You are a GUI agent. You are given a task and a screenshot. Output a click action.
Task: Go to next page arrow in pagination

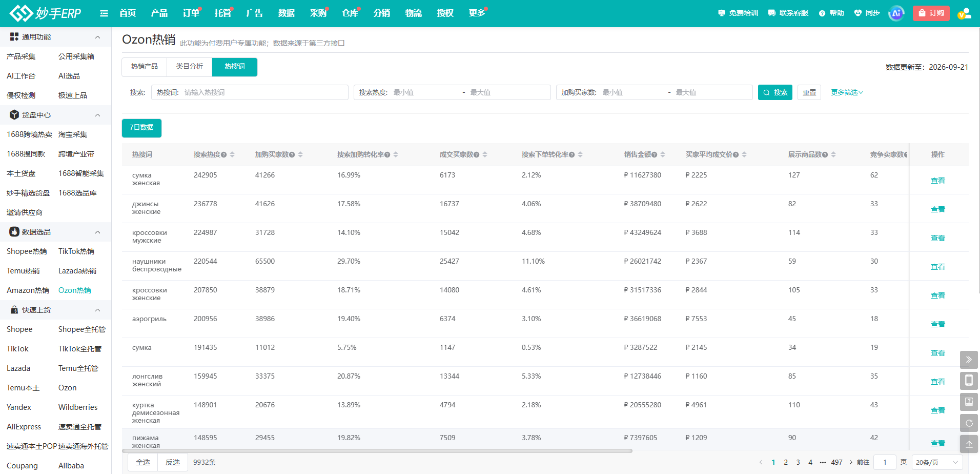(851, 462)
